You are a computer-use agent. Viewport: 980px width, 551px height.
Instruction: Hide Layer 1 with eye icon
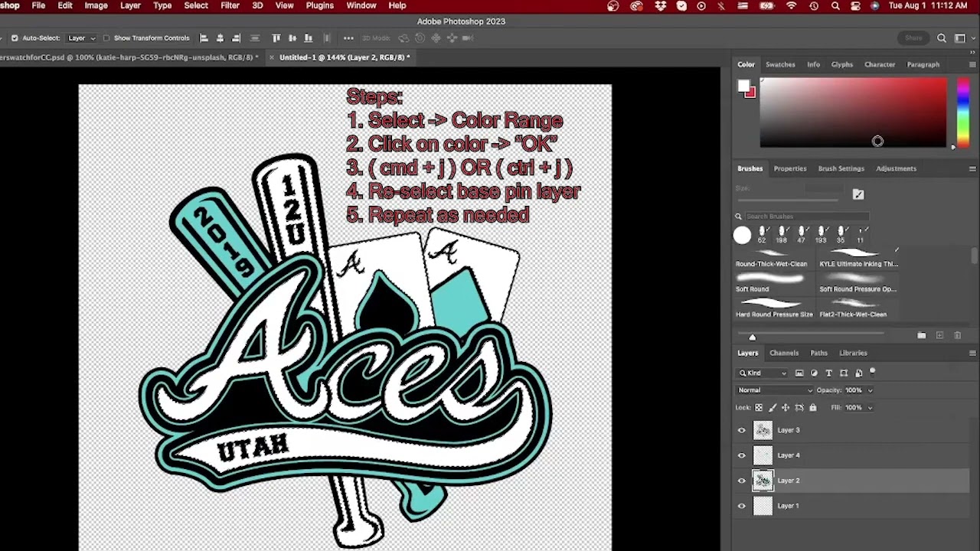pos(741,506)
